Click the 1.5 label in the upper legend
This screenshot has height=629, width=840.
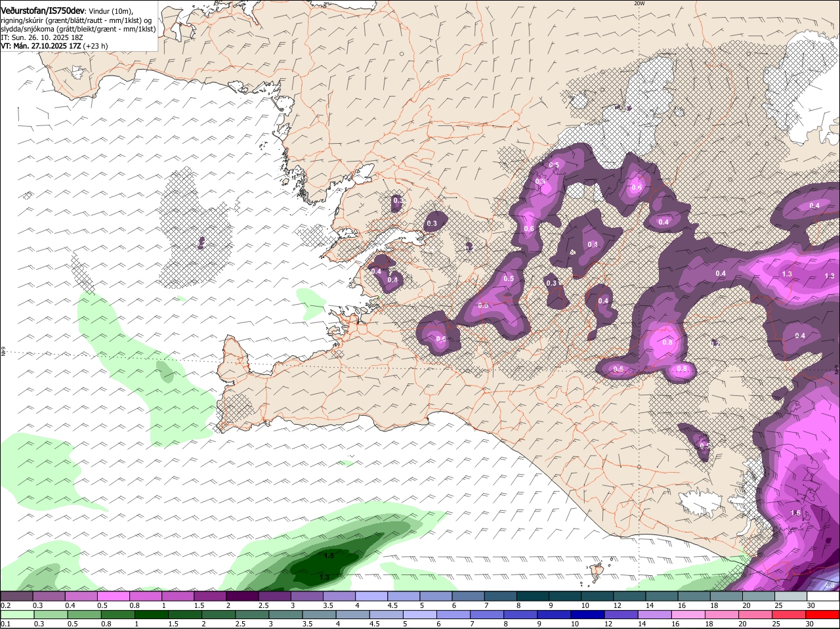[199, 605]
